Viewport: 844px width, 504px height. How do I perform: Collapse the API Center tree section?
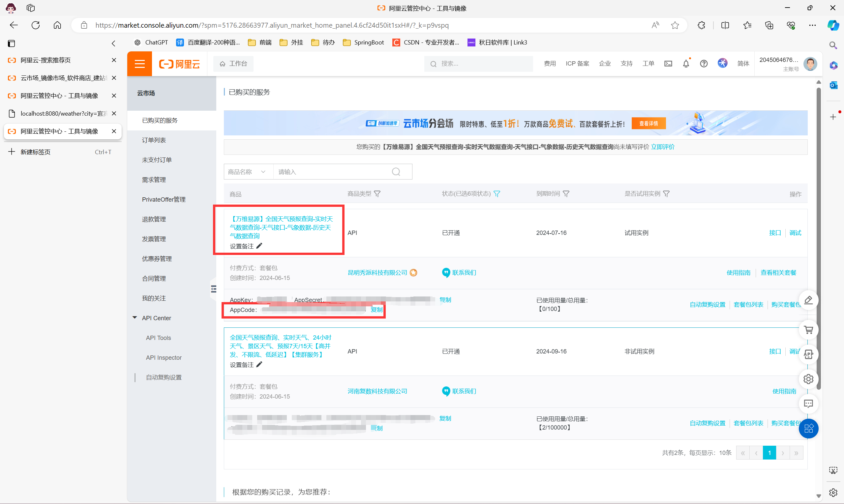(135, 318)
